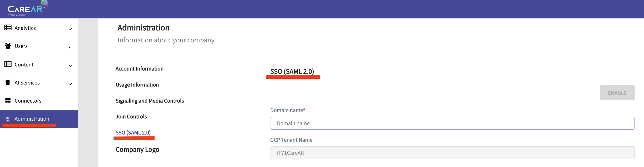Expand the AI Services chevron

pyautogui.click(x=70, y=84)
